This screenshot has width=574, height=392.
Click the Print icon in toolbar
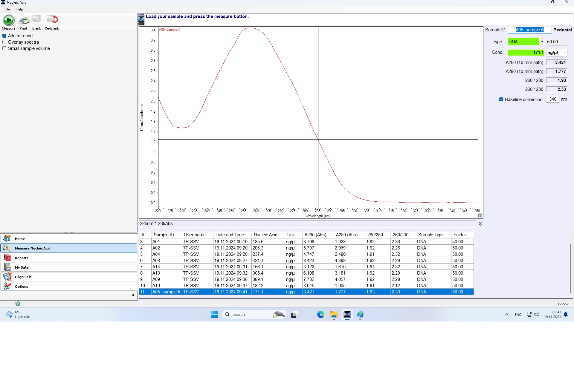click(x=24, y=20)
